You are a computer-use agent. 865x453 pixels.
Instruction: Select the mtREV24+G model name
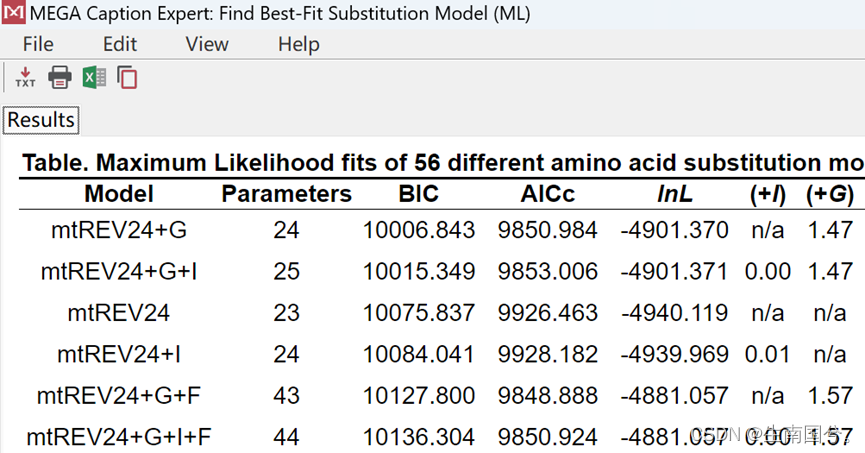coord(119,230)
